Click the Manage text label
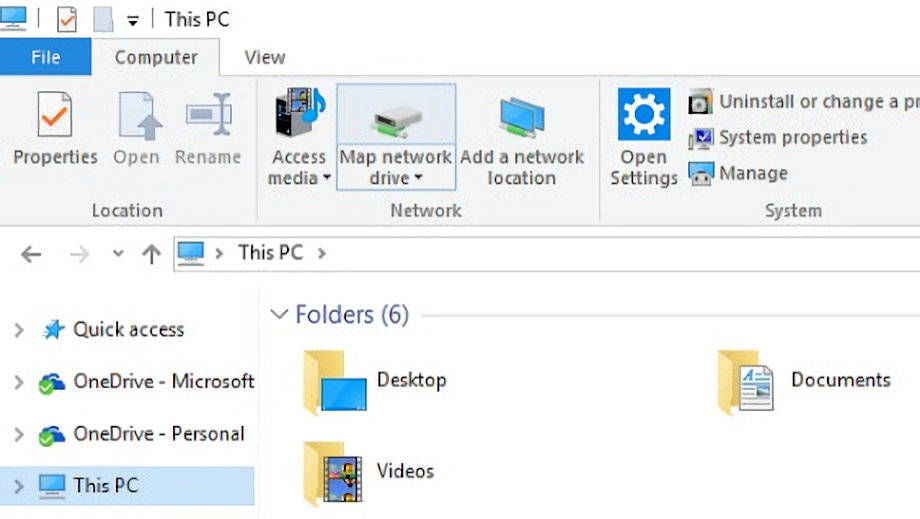Screen dimensions: 920x519 [753, 174]
